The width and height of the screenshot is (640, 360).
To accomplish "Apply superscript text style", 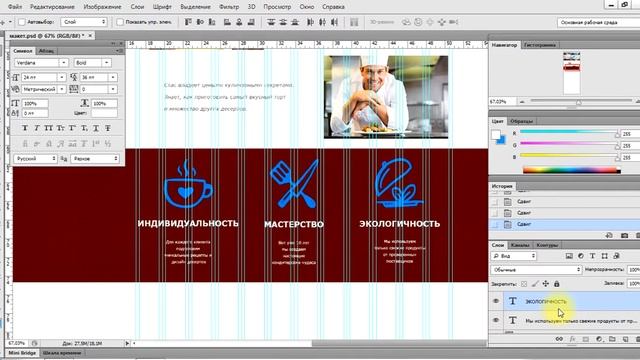I will [x=72, y=128].
